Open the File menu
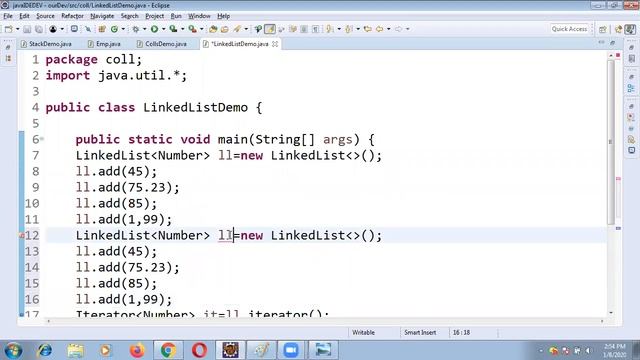The width and height of the screenshot is (640, 360). coord(8,16)
